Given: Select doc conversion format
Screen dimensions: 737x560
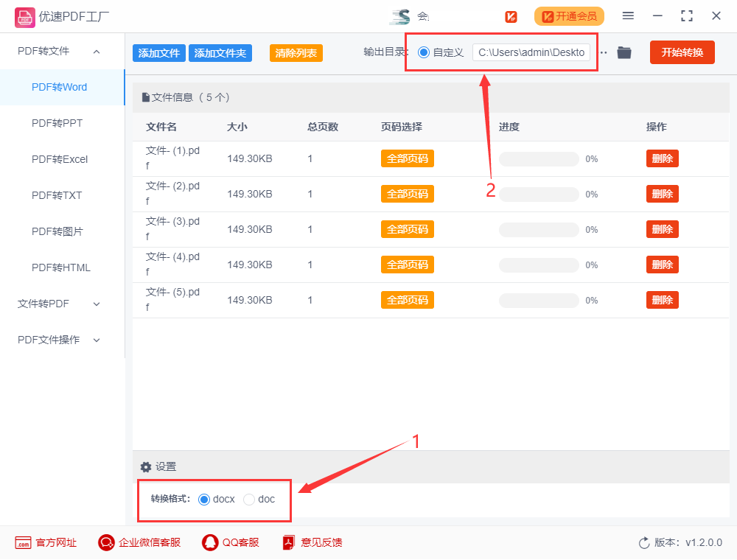Looking at the screenshot, I should [249, 500].
